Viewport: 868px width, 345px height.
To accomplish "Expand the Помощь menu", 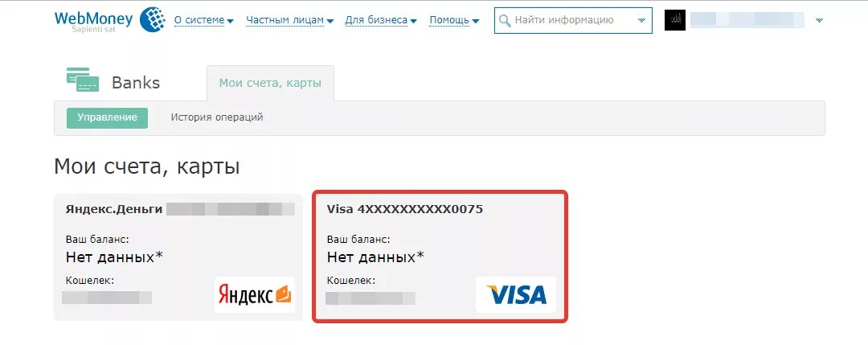I will coord(454,20).
